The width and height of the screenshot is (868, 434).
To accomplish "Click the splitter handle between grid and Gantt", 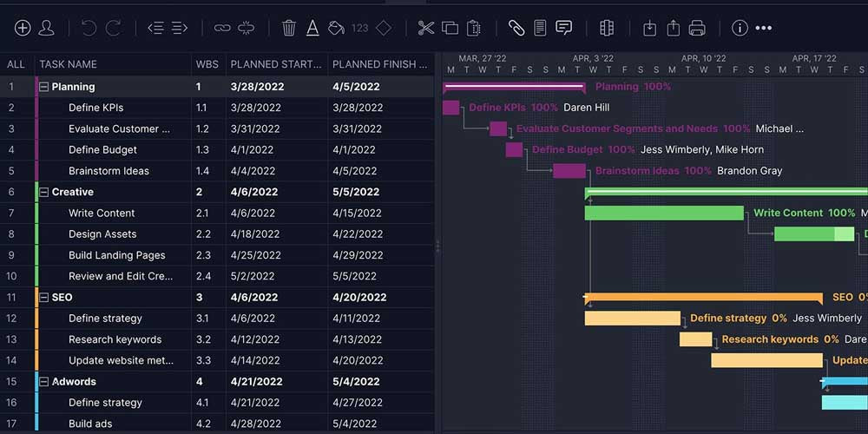I will (437, 247).
